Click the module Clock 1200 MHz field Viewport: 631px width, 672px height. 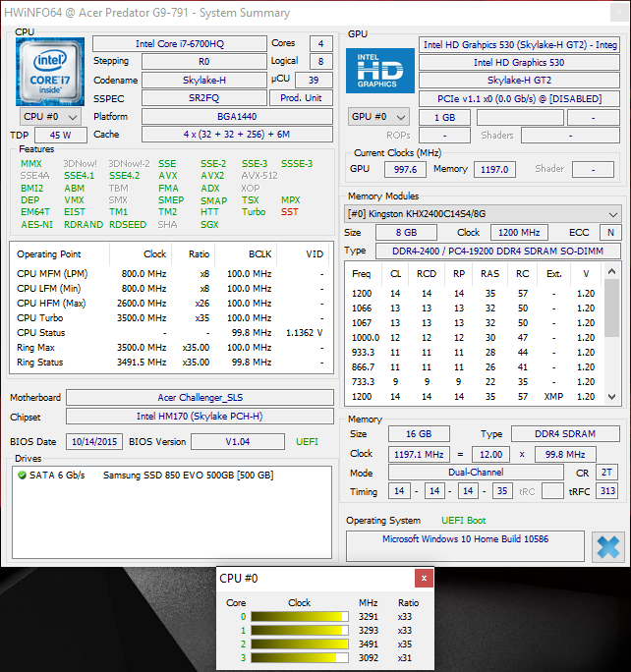[519, 232]
